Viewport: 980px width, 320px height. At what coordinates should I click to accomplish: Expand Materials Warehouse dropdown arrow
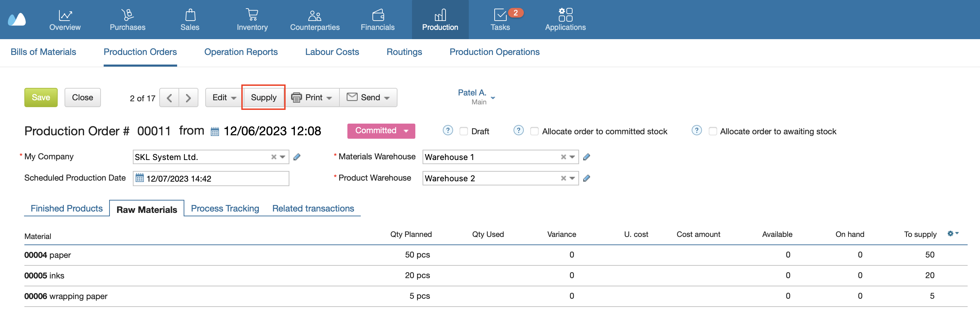coord(572,157)
